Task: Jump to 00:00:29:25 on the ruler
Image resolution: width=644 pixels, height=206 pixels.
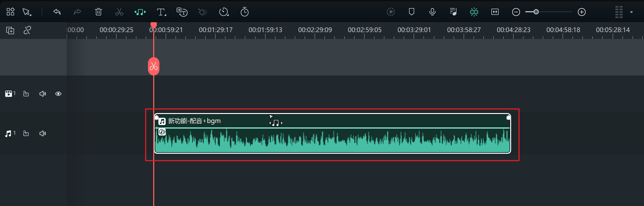Action: (116, 30)
